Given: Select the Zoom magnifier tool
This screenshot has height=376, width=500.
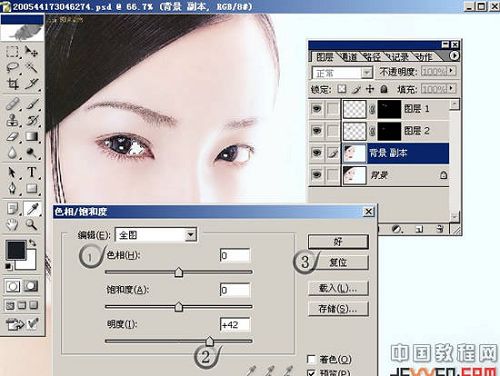Looking at the screenshot, I should (32, 225).
